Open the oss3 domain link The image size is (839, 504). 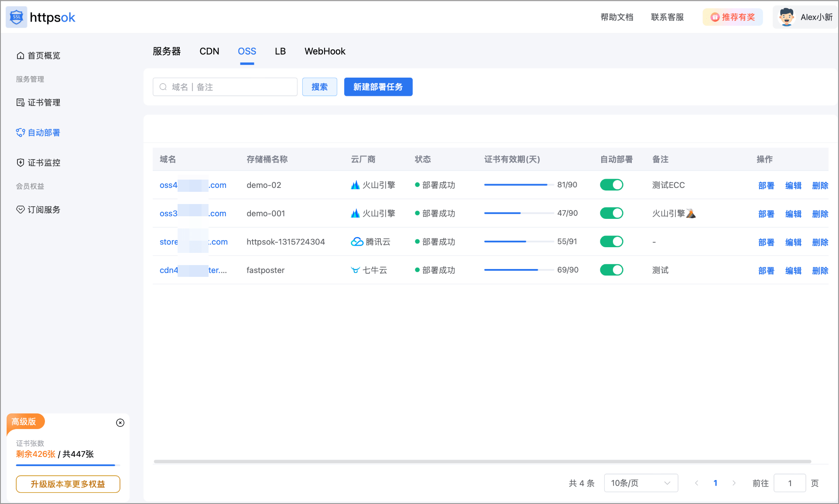tap(193, 213)
